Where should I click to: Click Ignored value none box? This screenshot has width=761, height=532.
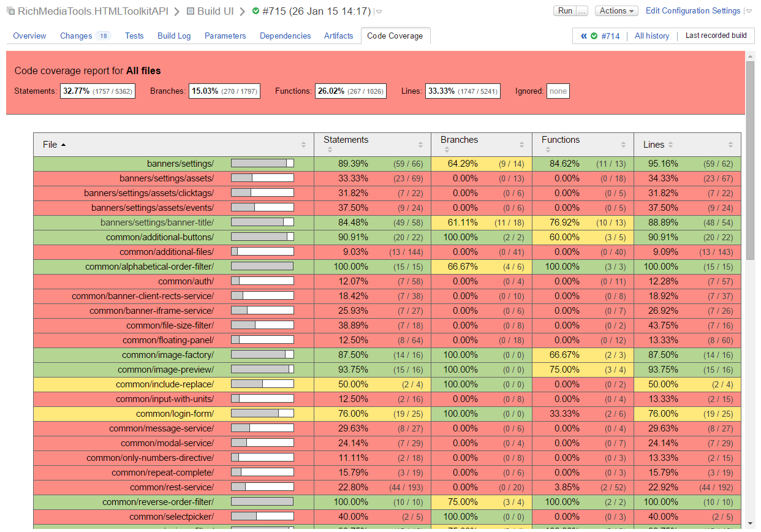[x=558, y=91]
